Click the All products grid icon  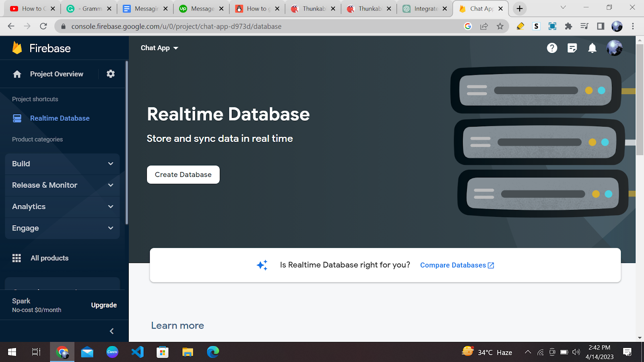coord(17,258)
